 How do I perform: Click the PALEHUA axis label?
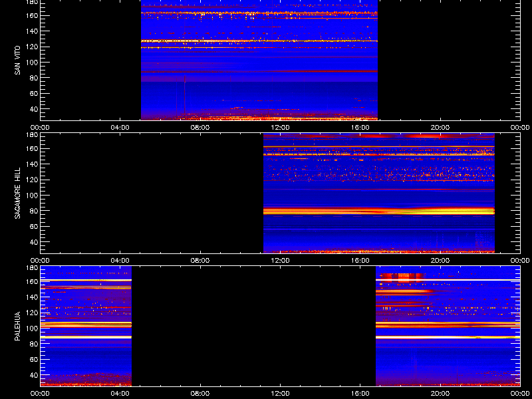(18, 326)
